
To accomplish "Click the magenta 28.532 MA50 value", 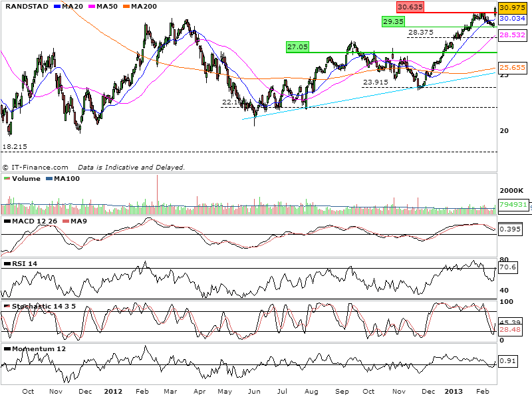I will point(512,35).
